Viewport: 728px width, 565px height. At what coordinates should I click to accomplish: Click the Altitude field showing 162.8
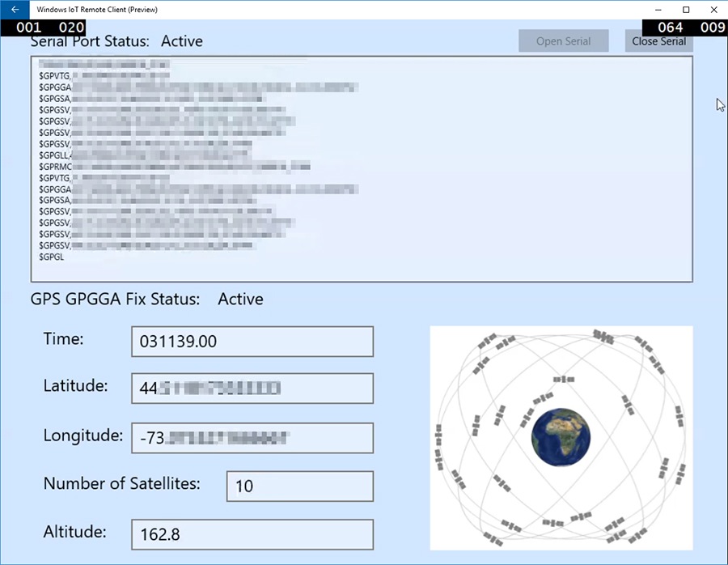point(252,534)
